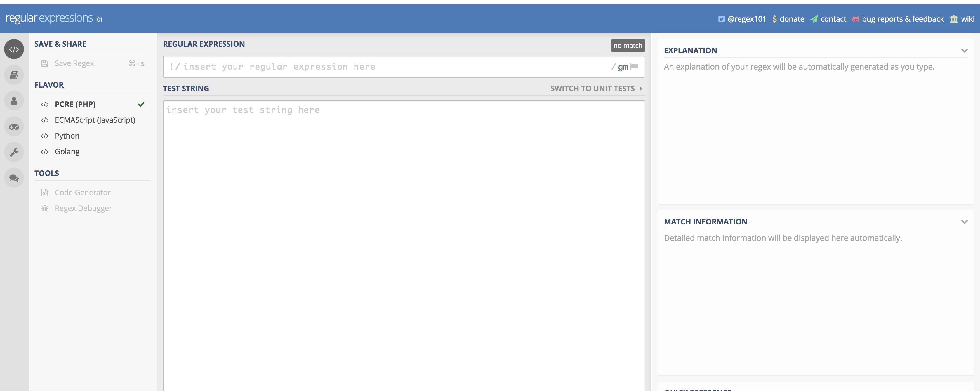Select the ECMAScript (JavaScript) flavor
The width and height of the screenshot is (980, 391).
click(95, 120)
